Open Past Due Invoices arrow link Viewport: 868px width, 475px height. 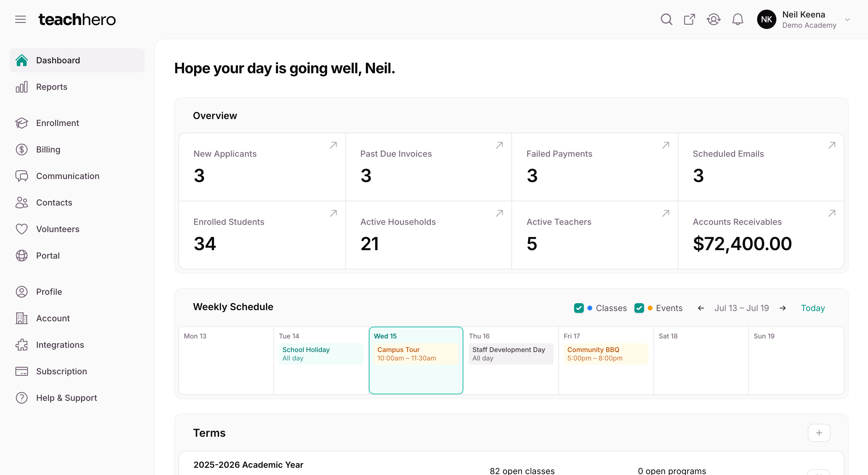[x=499, y=145]
